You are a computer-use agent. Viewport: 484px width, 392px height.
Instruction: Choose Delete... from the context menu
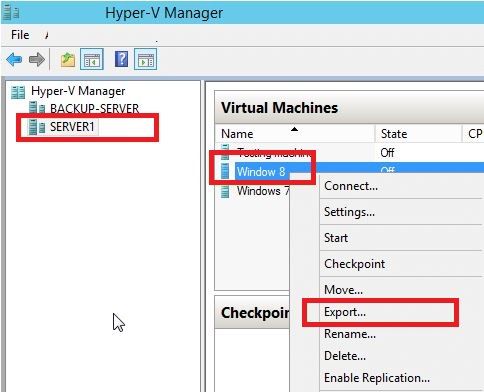(401, 356)
